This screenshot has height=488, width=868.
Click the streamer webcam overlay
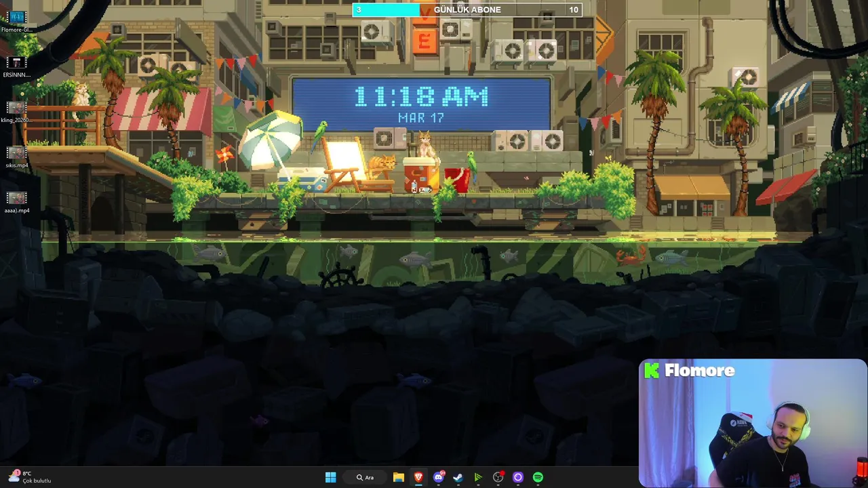(753, 423)
